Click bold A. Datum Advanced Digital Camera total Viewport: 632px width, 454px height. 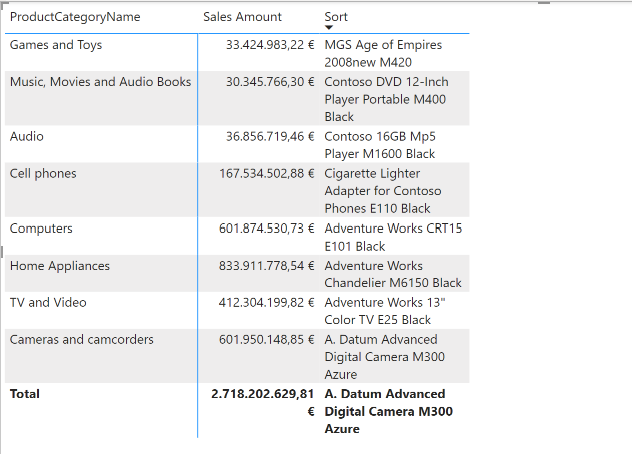pos(389,411)
